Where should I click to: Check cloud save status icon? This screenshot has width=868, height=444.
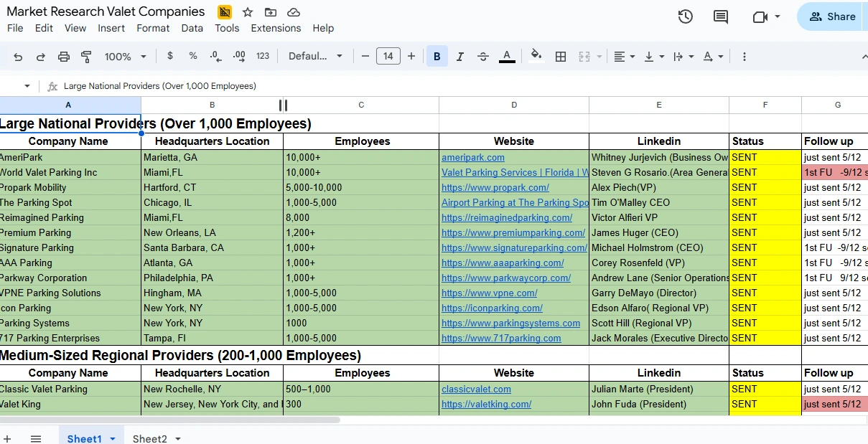pyautogui.click(x=293, y=12)
